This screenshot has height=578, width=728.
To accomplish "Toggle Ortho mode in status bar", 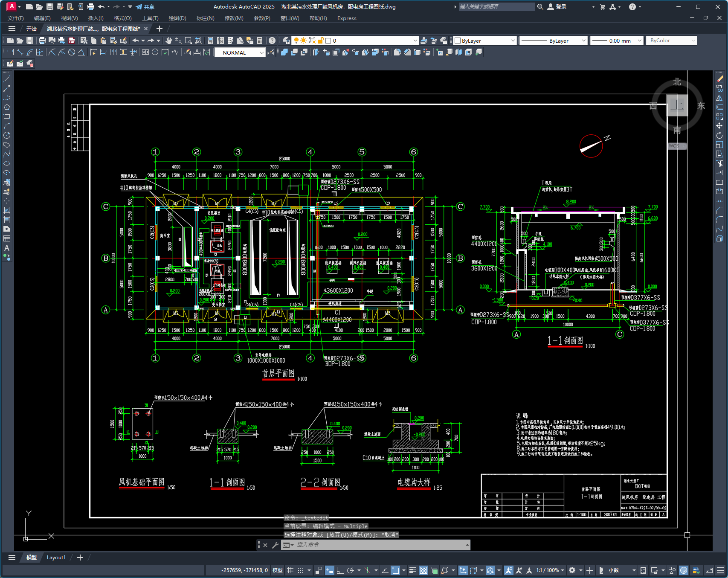I will point(340,570).
